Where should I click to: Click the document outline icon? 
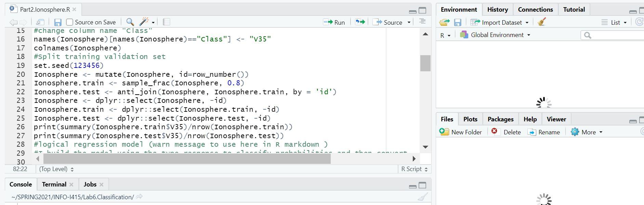(x=422, y=22)
